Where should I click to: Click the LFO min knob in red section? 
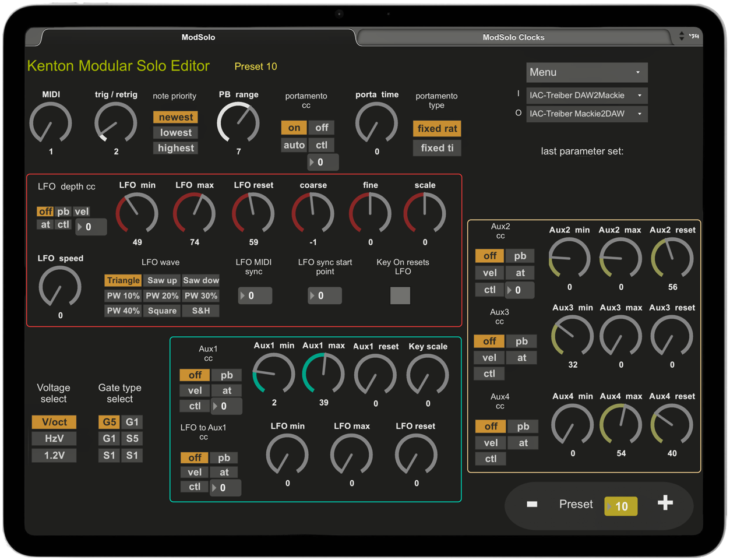pyautogui.click(x=137, y=213)
